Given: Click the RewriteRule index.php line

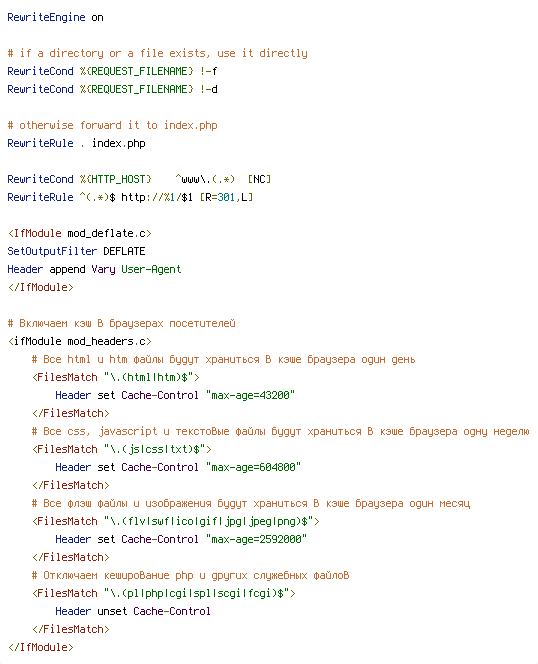Looking at the screenshot, I should (76, 143).
